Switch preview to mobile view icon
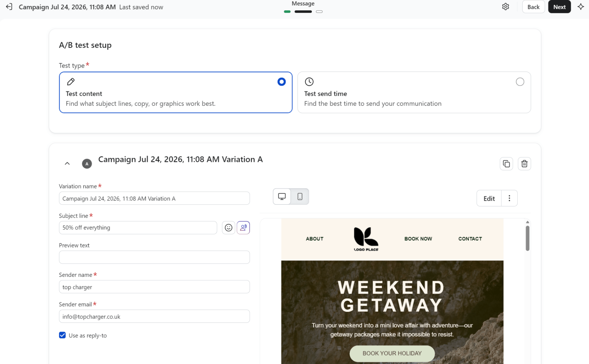The height and width of the screenshot is (364, 589). point(300,196)
